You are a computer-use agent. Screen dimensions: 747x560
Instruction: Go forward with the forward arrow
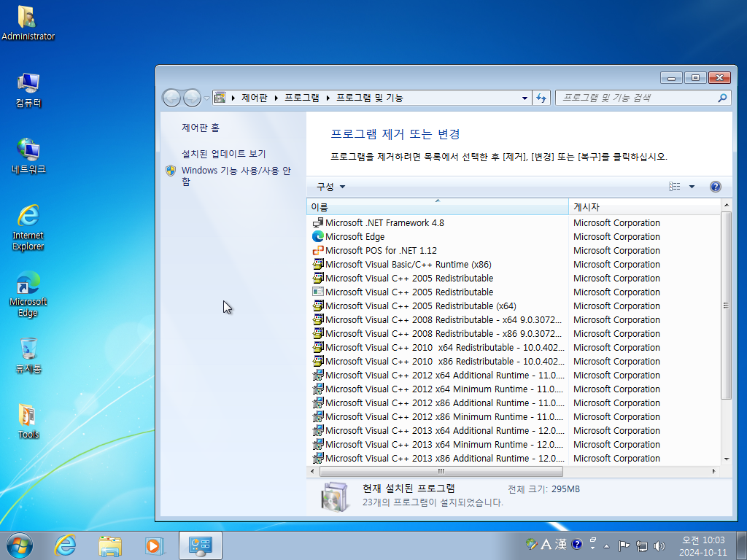192,98
